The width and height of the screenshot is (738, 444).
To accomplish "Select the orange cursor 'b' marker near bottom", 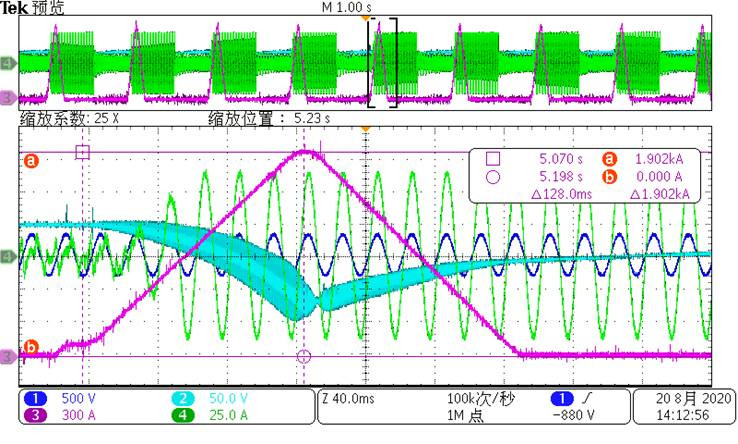I will point(30,347).
